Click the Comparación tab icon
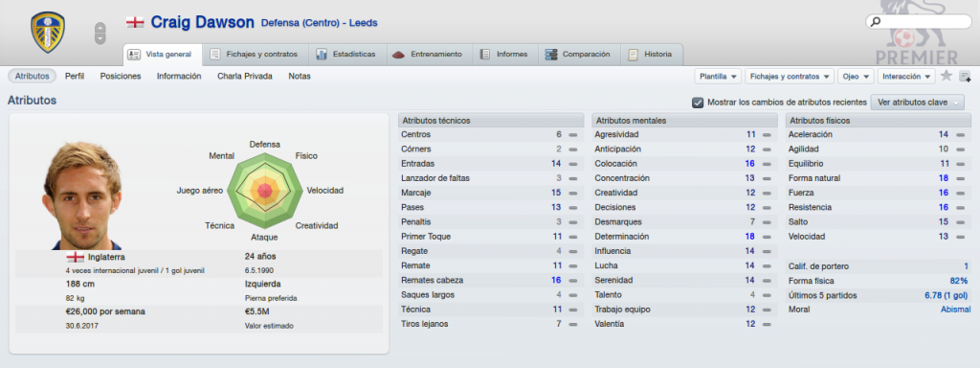 tap(551, 55)
